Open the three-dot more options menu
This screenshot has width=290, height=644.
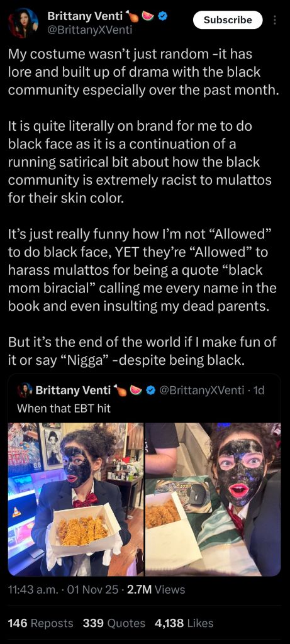pos(275,19)
